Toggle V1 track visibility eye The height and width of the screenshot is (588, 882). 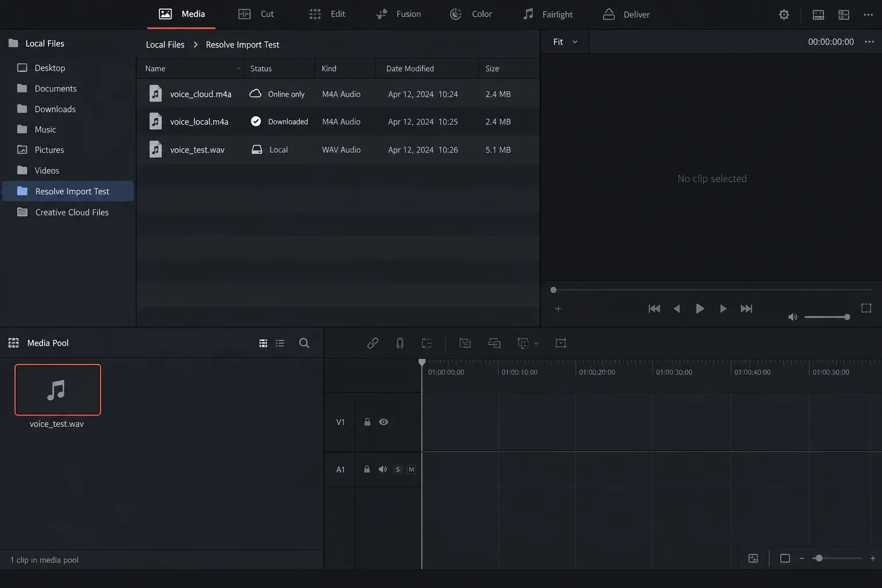pyautogui.click(x=384, y=422)
